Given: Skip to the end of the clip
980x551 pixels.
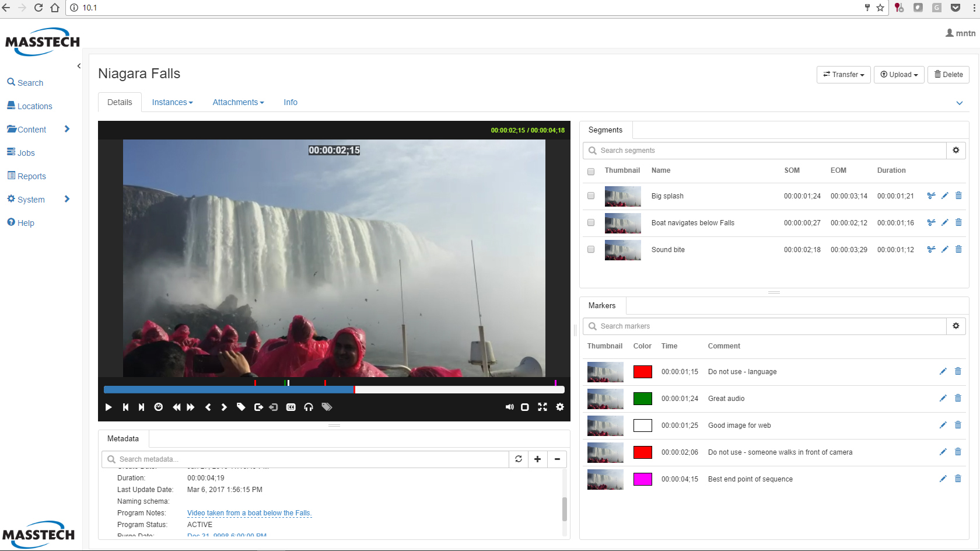Looking at the screenshot, I should [141, 407].
